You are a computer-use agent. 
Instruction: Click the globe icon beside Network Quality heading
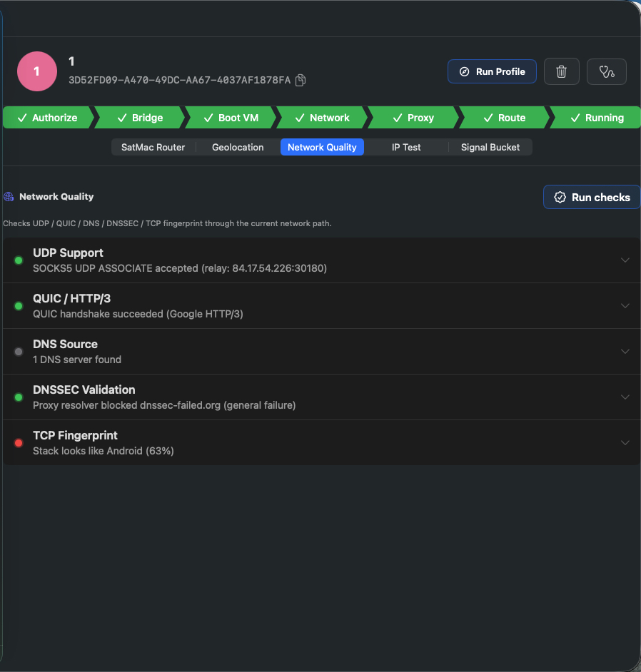click(x=9, y=197)
